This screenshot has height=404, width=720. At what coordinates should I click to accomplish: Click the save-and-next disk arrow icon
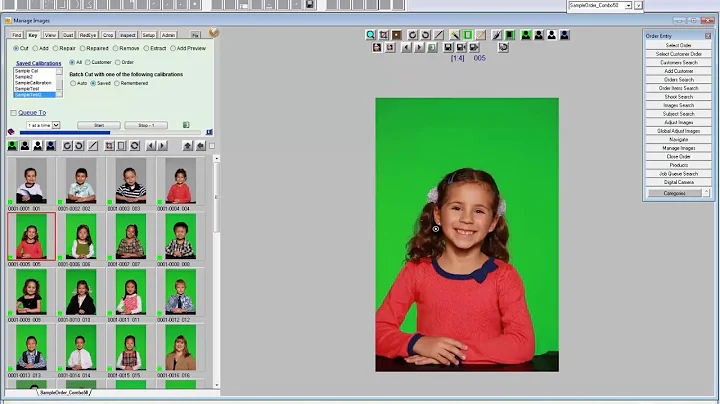coord(474,47)
